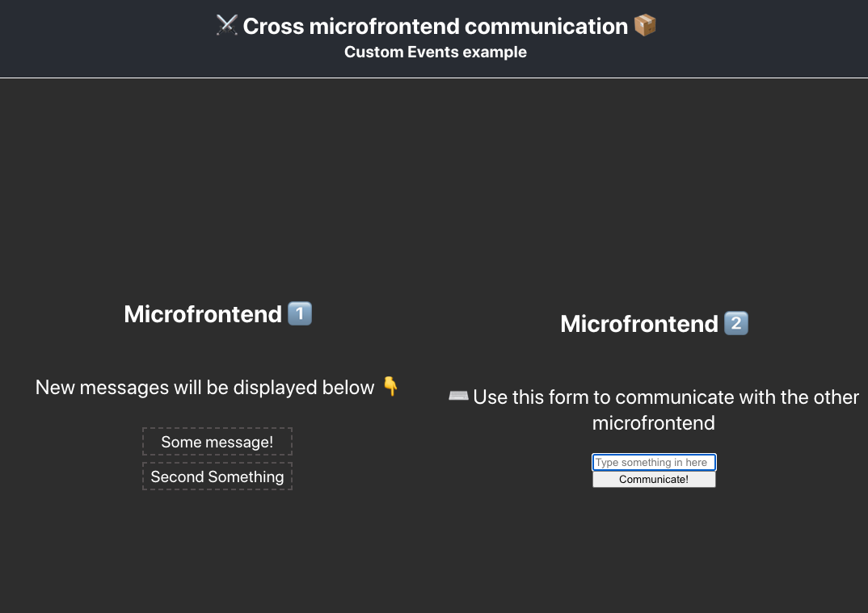The width and height of the screenshot is (868, 613).
Task: Select the 'Some message!' message entry
Action: click(217, 442)
